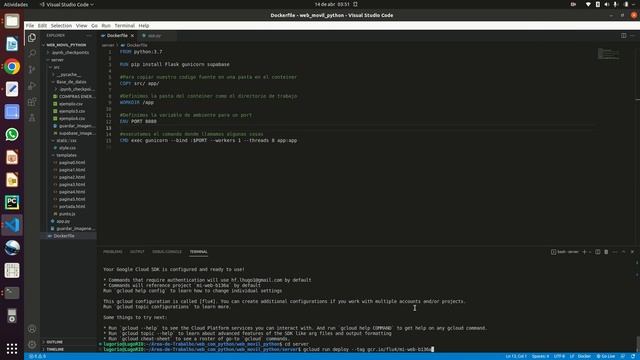Open Terminal app from the dock
The height and width of the screenshot is (360, 640).
[x=12, y=293]
